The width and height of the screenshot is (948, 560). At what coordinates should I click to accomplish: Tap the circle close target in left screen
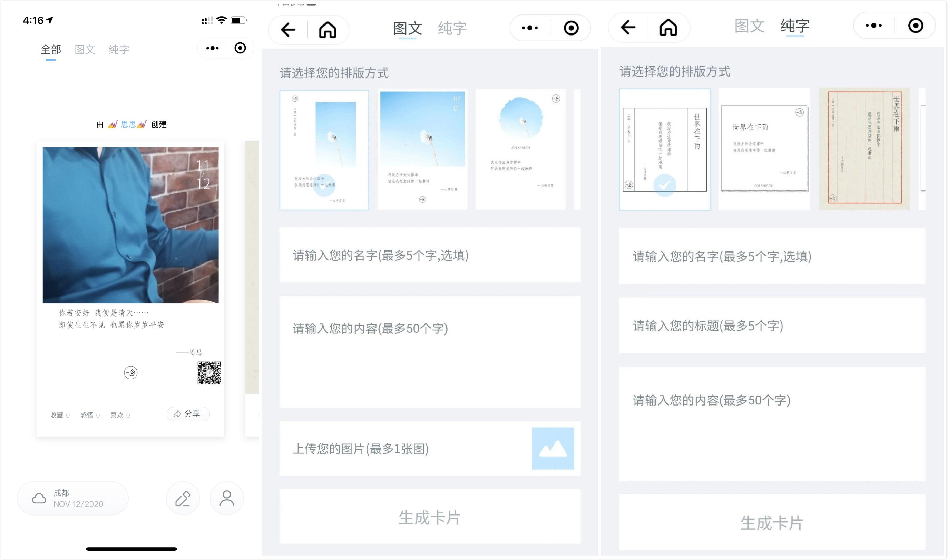240,48
